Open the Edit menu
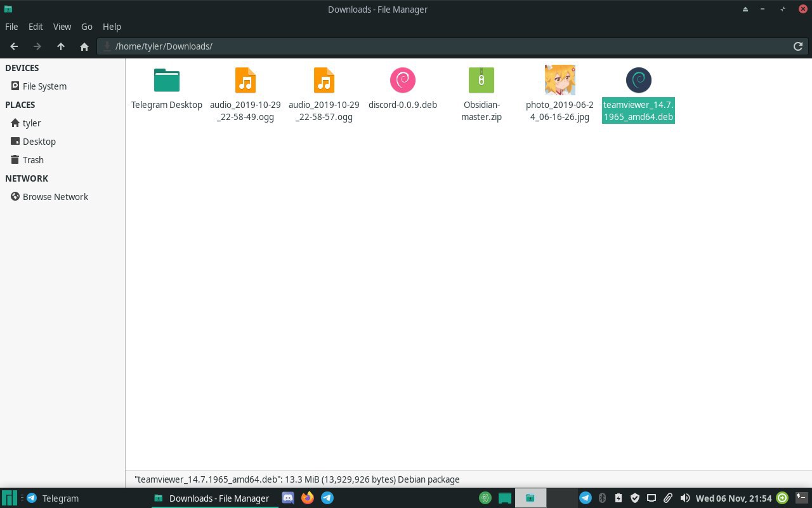 [x=36, y=27]
